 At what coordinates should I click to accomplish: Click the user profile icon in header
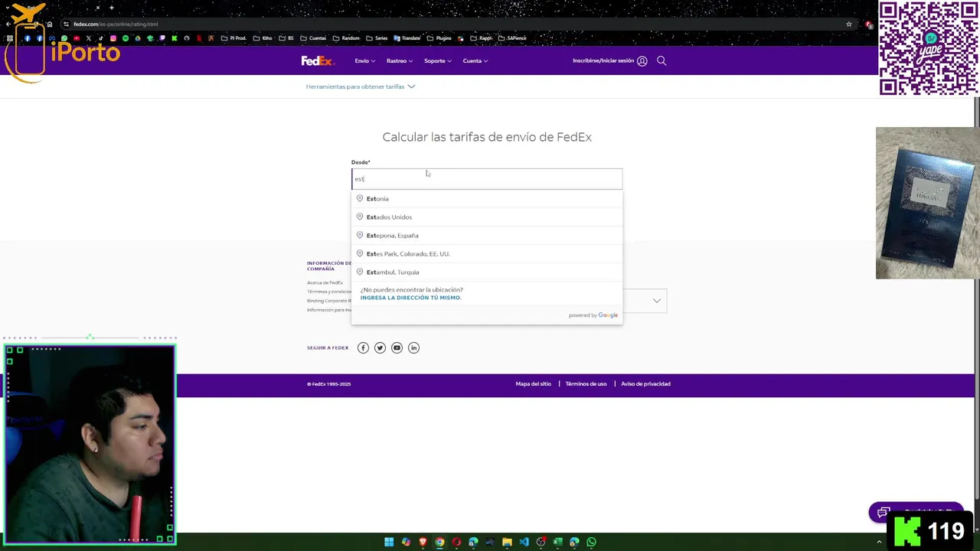point(642,61)
